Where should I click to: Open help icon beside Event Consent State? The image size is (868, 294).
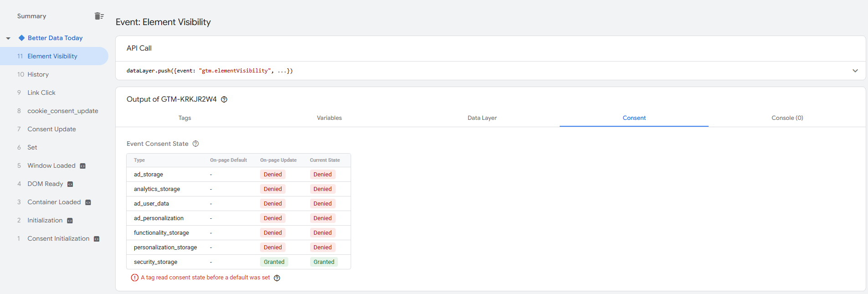(196, 144)
